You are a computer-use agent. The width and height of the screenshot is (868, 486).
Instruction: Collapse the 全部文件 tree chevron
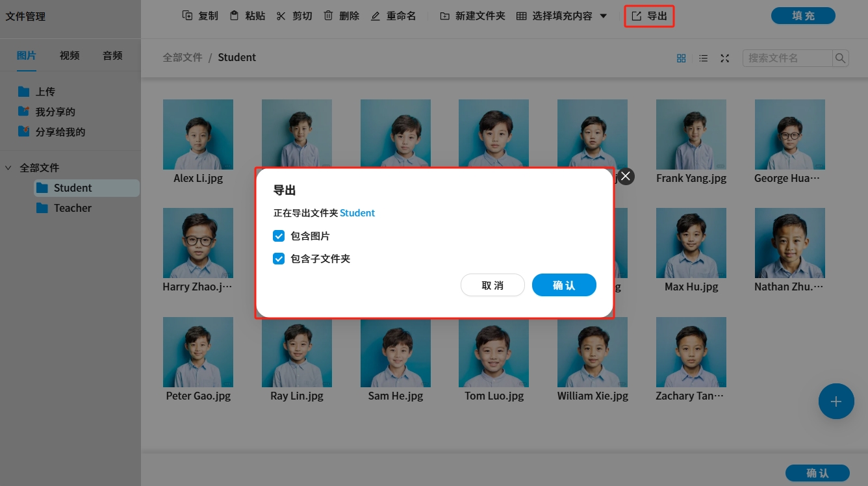pos(8,168)
